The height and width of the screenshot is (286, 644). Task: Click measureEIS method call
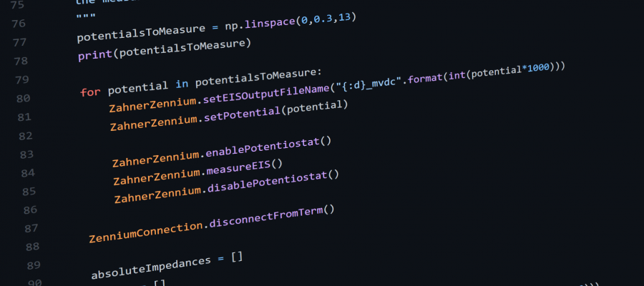point(238,168)
